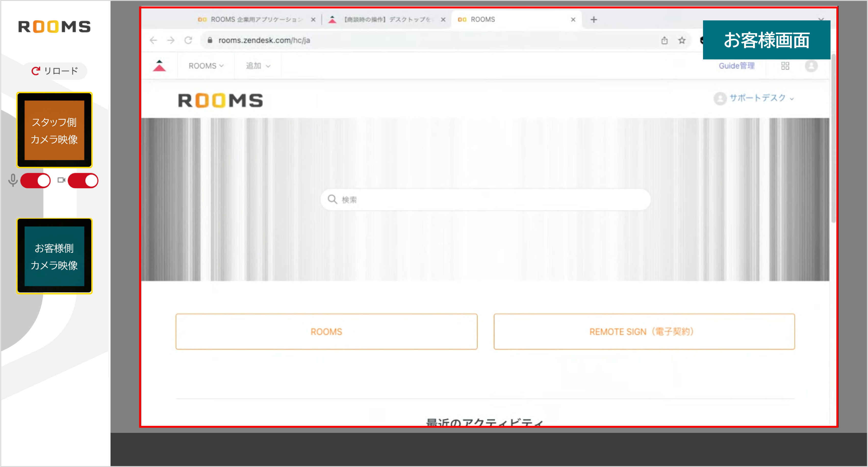Expand the ROOMS dropdown in the header
Viewport: 868px width, 467px height.
[206, 66]
